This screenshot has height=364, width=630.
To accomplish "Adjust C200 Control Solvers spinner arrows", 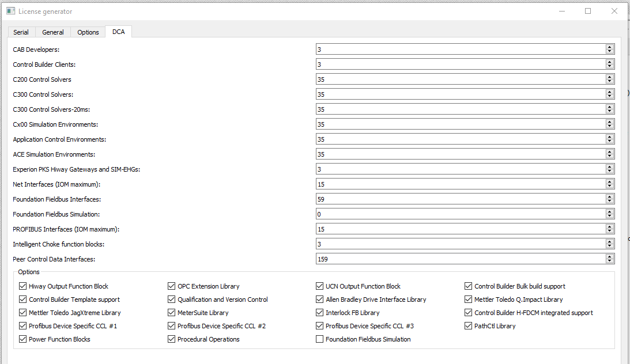I will (609, 79).
